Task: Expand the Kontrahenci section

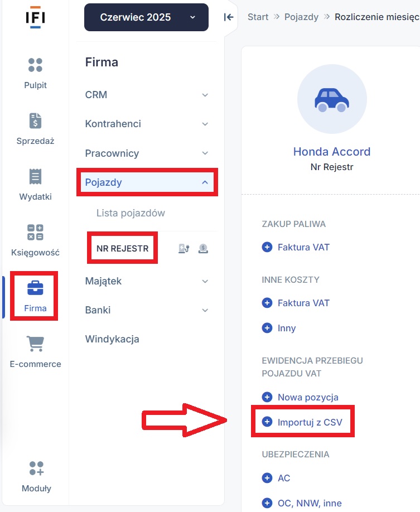Action: point(147,124)
